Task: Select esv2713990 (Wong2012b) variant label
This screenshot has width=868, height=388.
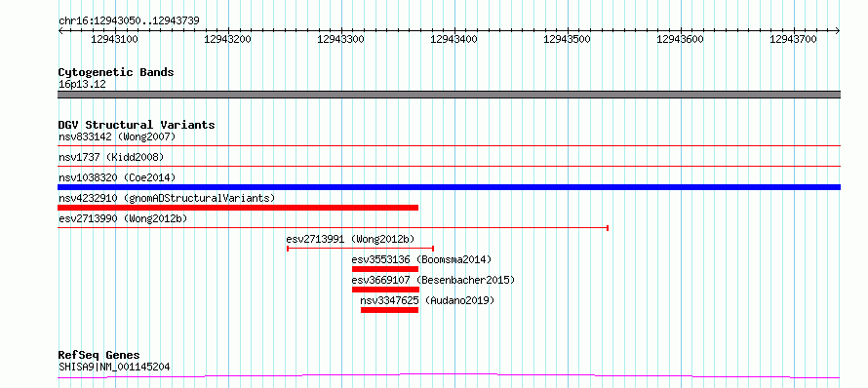Action: click(x=123, y=219)
